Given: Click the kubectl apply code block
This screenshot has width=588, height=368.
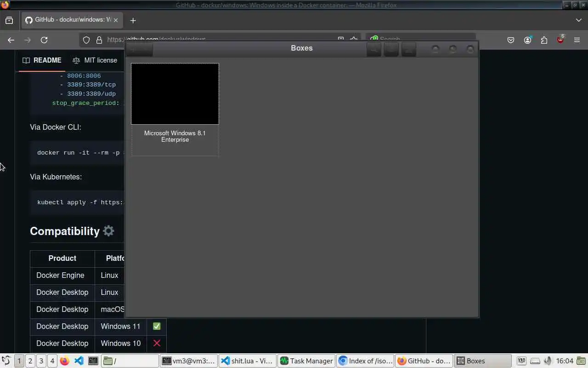Looking at the screenshot, I should pos(77,202).
